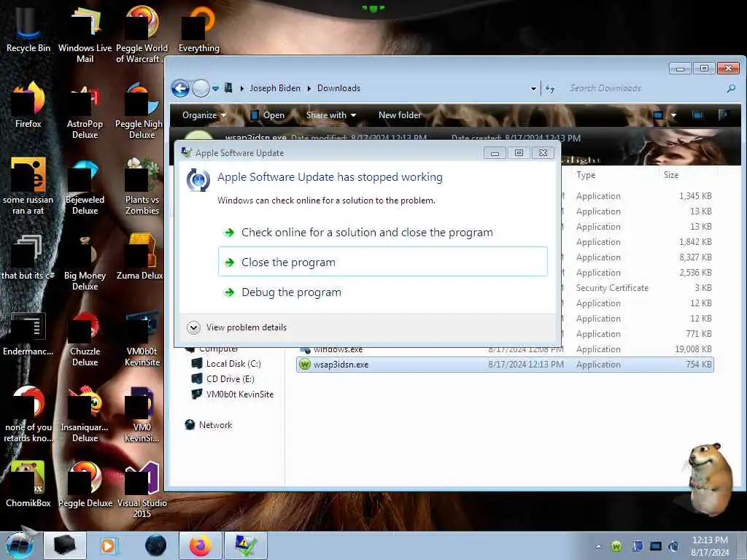Refresh the Downloads folder view
This screenshot has width=747, height=560.
tap(549, 88)
